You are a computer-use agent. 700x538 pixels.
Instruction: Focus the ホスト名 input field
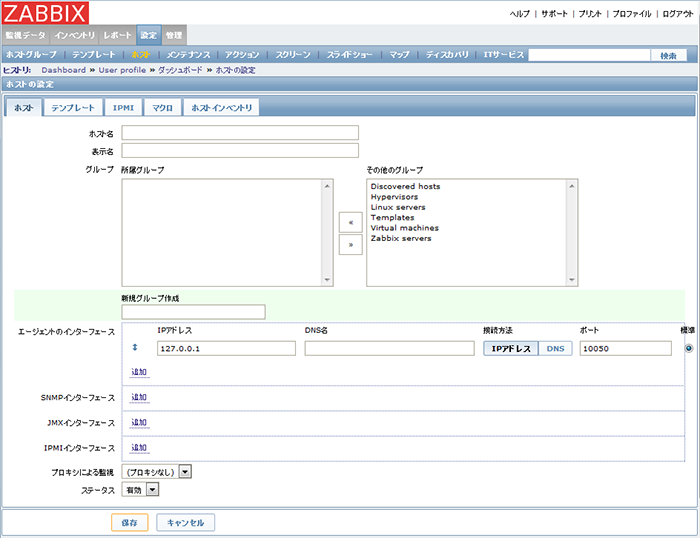240,133
